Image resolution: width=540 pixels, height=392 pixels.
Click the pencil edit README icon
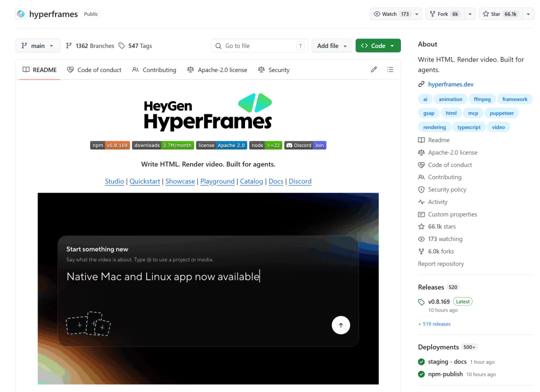[x=373, y=69]
